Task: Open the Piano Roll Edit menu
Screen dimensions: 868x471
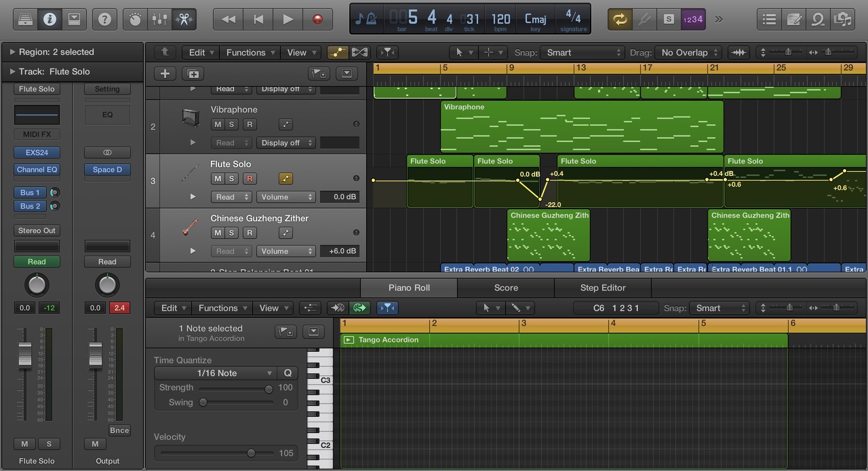Action: tap(174, 308)
